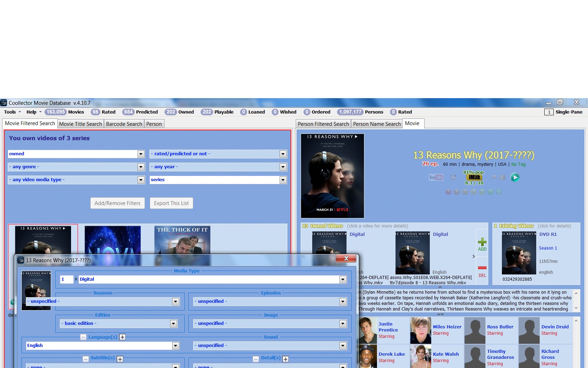
Task: Open the basic edition dropdown
Action: pyautogui.click(x=174, y=323)
